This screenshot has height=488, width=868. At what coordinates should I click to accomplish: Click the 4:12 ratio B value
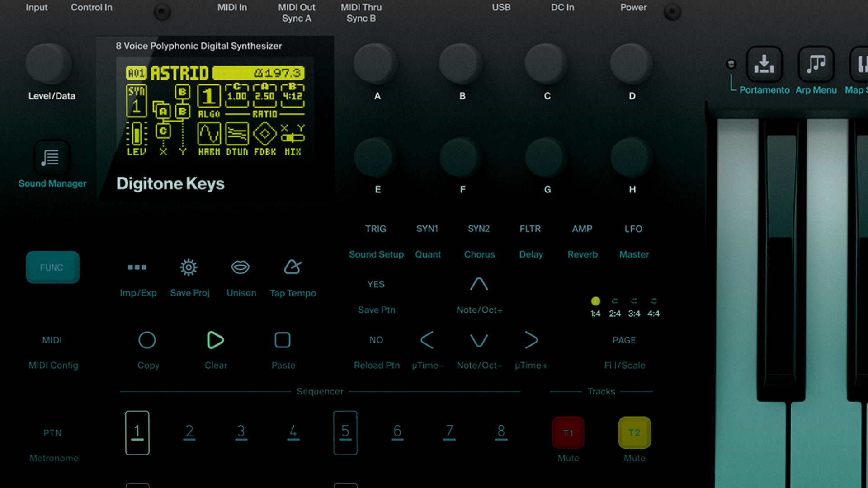[292, 96]
